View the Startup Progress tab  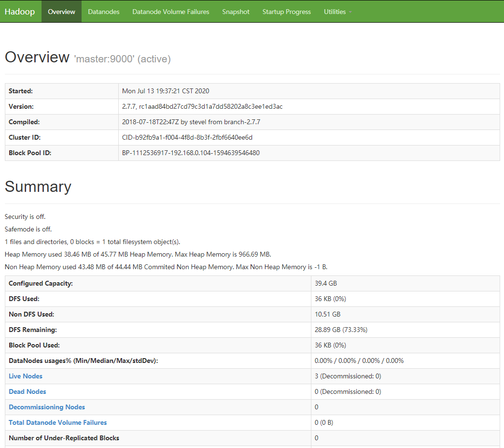pyautogui.click(x=286, y=12)
